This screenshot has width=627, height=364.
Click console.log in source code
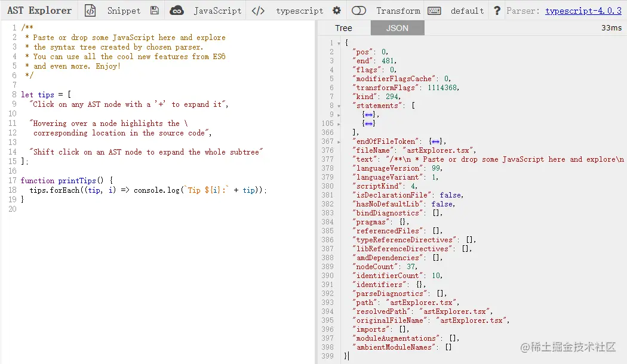(x=156, y=190)
